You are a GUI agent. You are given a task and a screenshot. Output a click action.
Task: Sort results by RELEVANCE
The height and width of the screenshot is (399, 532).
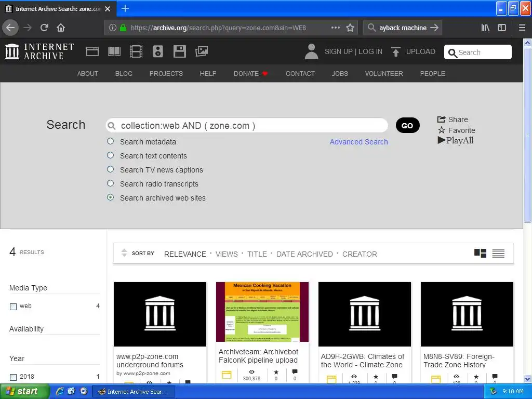pyautogui.click(x=185, y=254)
